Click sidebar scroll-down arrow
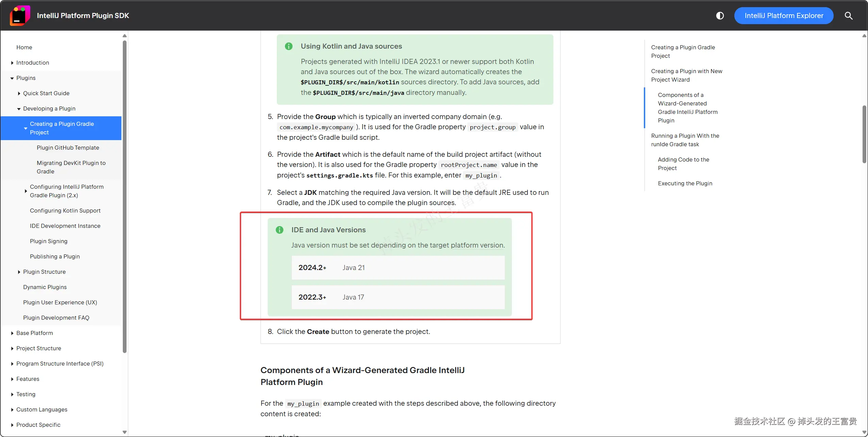The image size is (868, 437). point(124,432)
